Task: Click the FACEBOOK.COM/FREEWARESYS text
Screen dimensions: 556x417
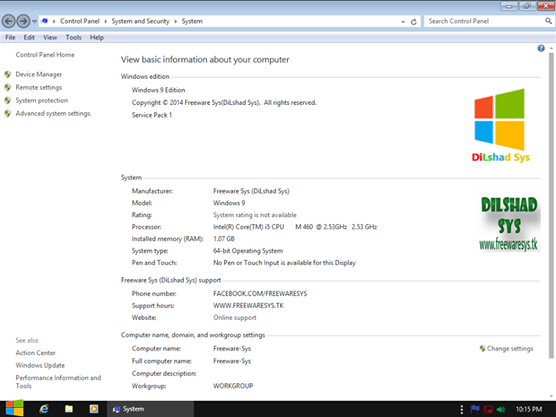Action: click(260, 294)
